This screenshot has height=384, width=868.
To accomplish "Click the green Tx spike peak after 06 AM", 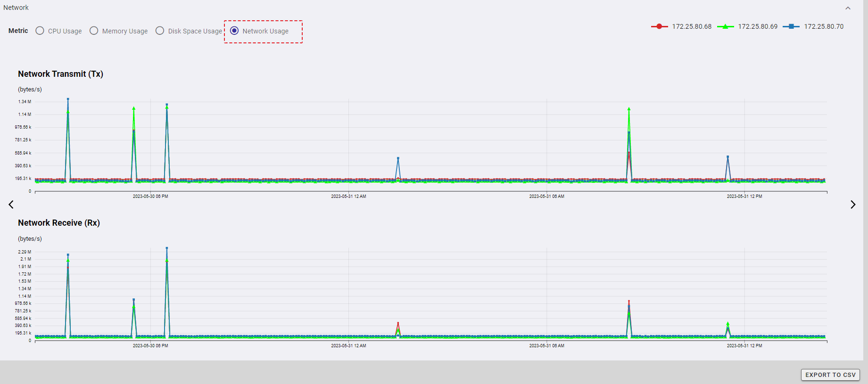I will click(x=629, y=109).
